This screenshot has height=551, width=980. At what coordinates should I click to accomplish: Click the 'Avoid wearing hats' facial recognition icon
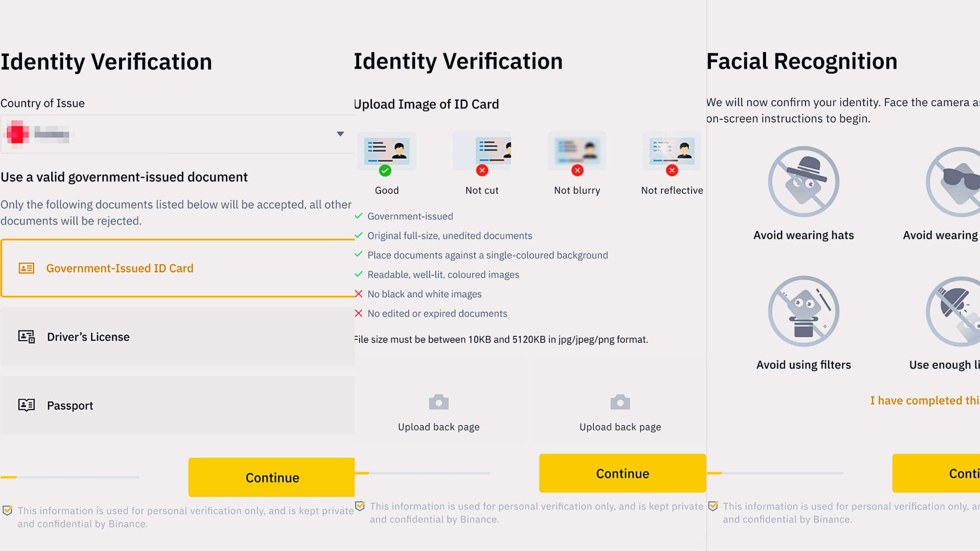pos(803,181)
